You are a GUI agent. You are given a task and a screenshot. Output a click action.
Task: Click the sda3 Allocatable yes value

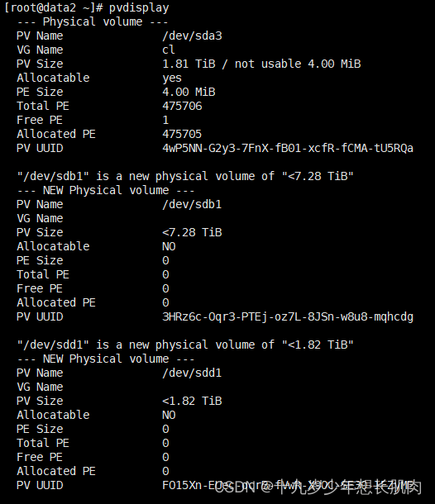pos(172,78)
